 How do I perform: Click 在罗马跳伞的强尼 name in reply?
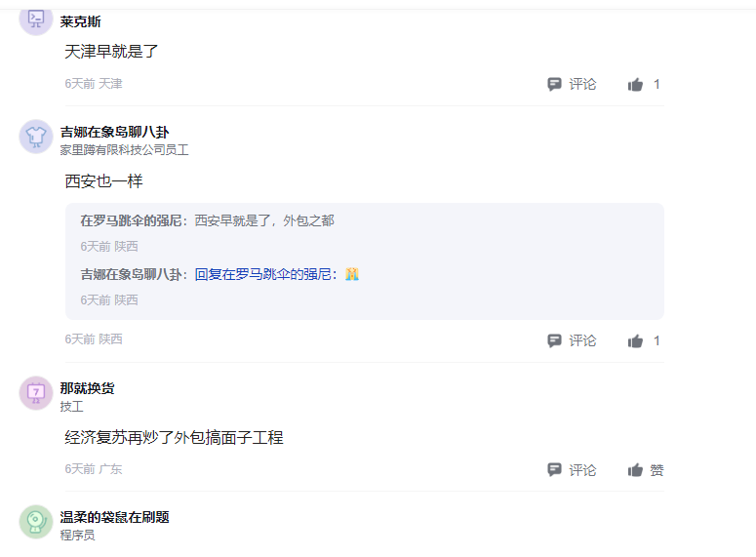pyautogui.click(x=131, y=221)
